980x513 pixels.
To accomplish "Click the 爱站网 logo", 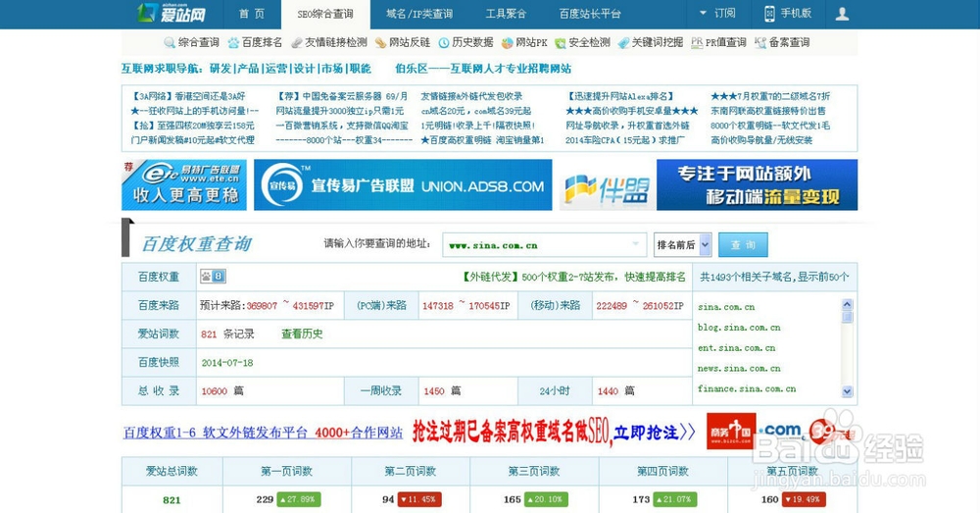I will 171,13.
